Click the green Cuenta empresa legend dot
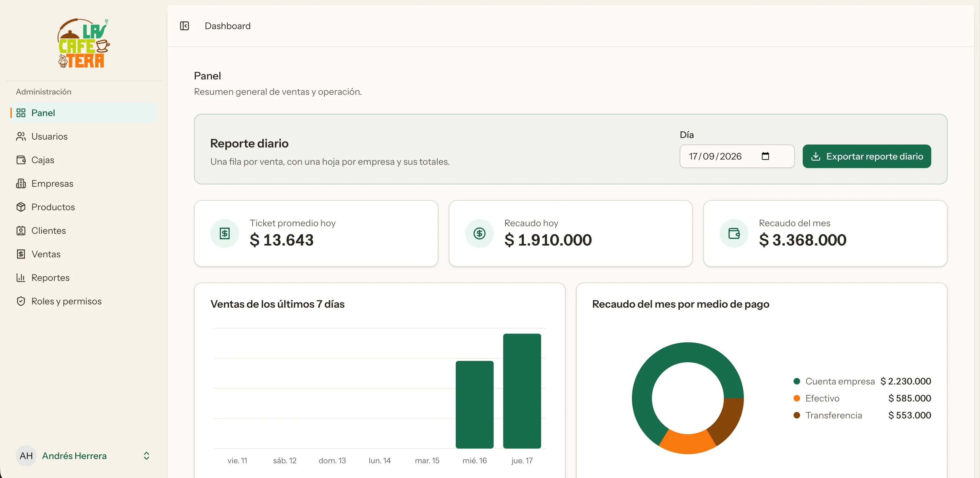 (x=796, y=381)
